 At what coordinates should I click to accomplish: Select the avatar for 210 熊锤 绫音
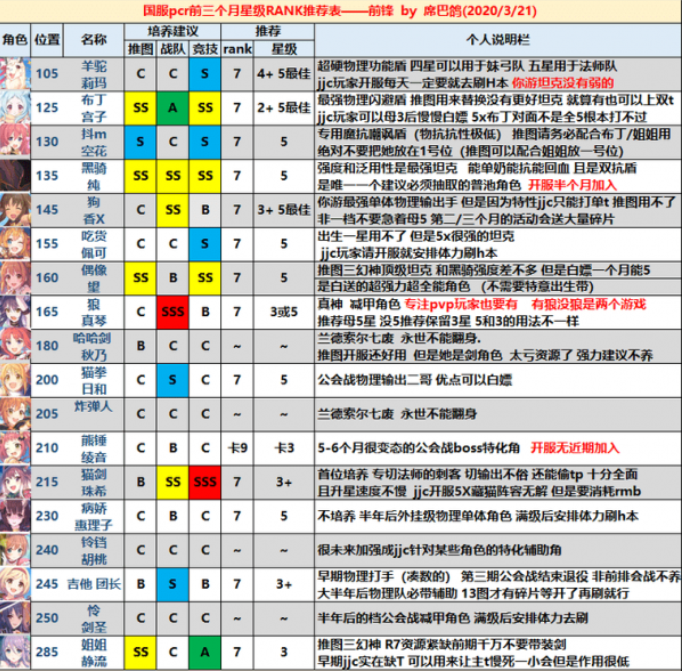tap(15, 448)
